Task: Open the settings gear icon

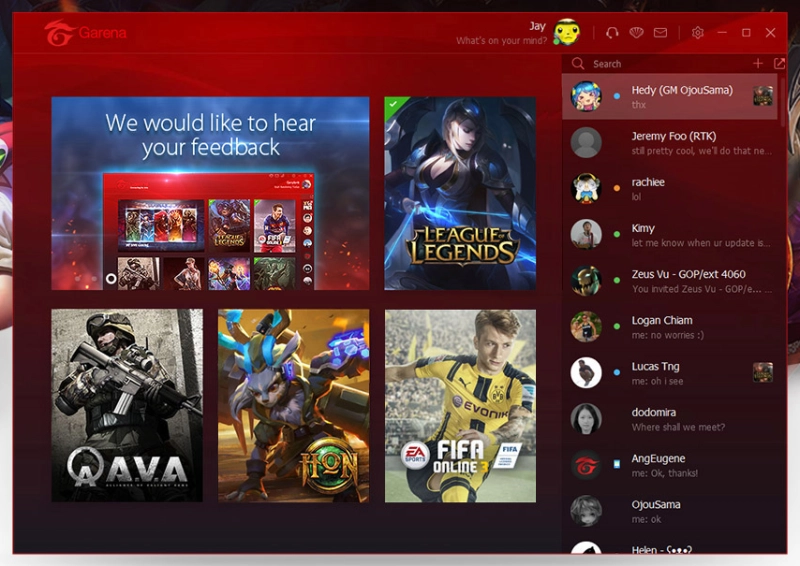Action: point(697,33)
